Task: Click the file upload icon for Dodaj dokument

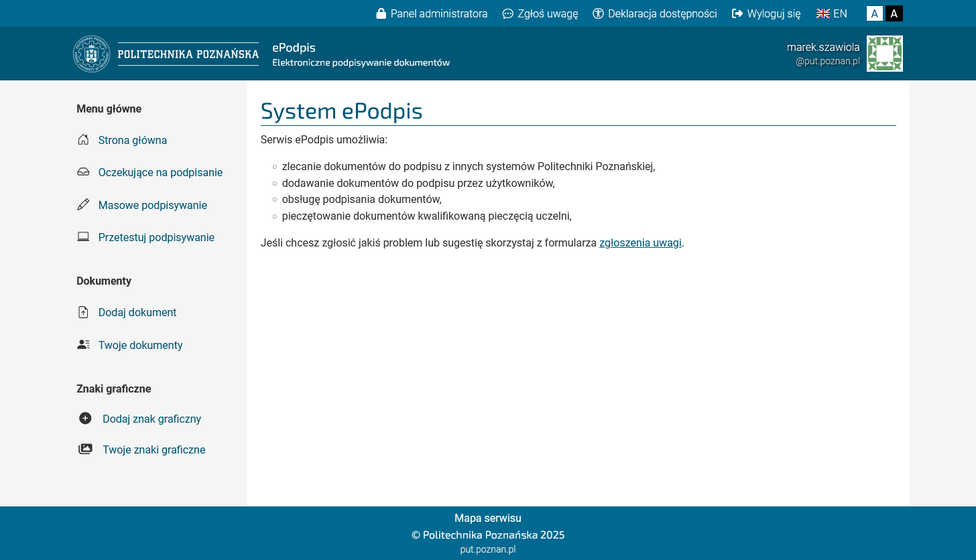Action: (83, 312)
